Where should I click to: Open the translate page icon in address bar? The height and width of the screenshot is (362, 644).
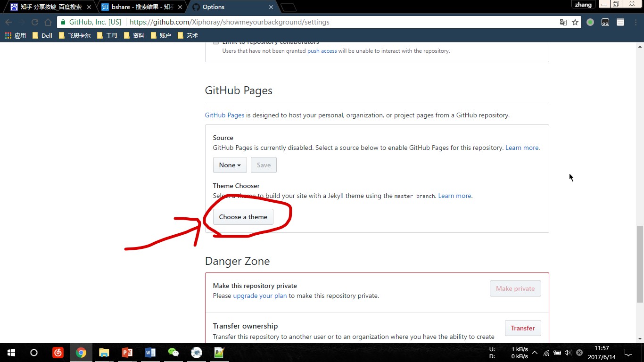[x=563, y=22]
